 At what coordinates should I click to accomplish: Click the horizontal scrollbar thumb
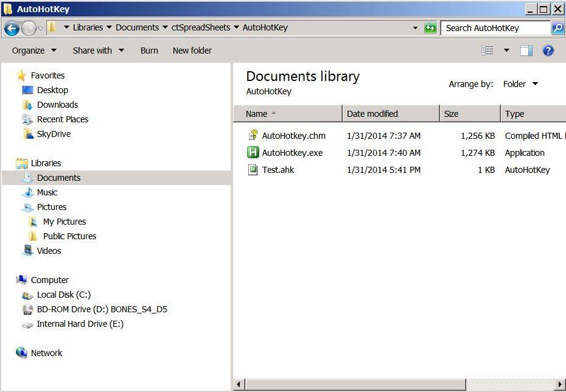(x=355, y=385)
